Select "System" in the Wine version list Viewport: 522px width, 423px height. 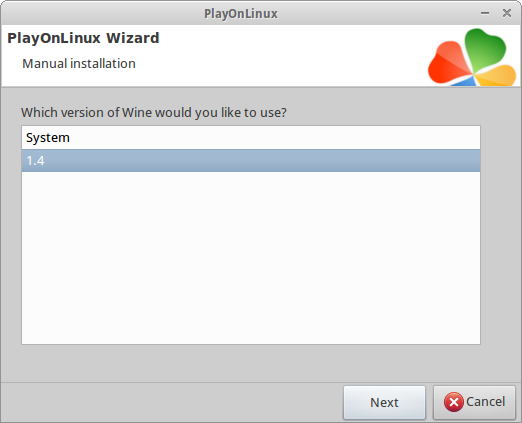coord(251,138)
